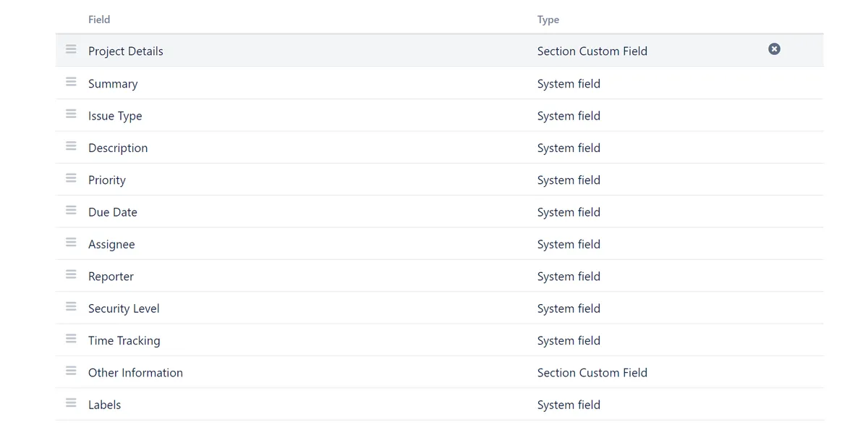Click the reorder handle for Security Level

(71, 306)
